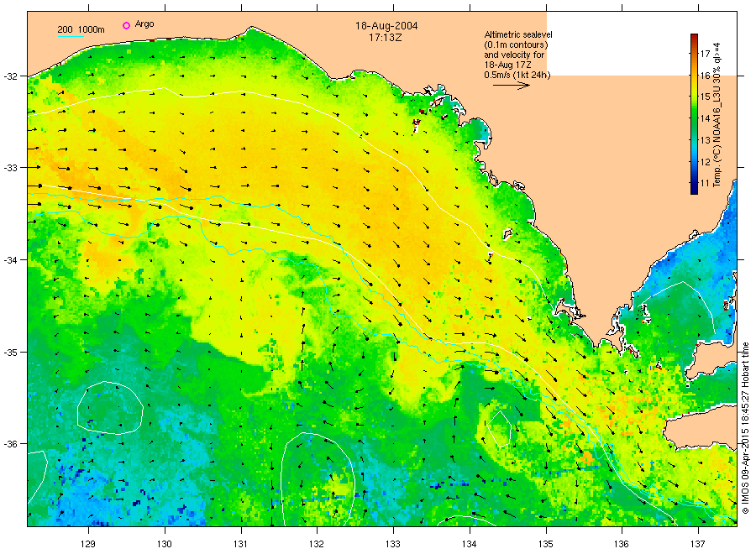Click the IMOS copyright timestamp text
756x554 pixels.
(x=745, y=428)
